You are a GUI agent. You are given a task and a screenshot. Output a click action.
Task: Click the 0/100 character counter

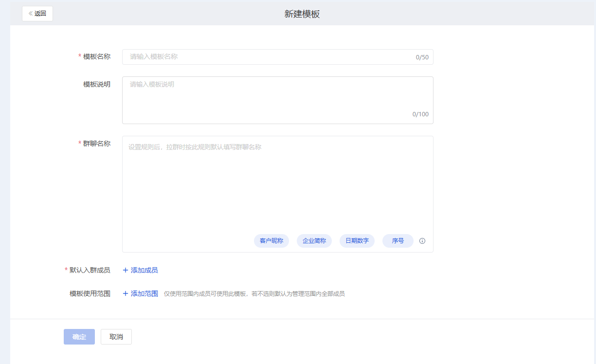pos(421,114)
